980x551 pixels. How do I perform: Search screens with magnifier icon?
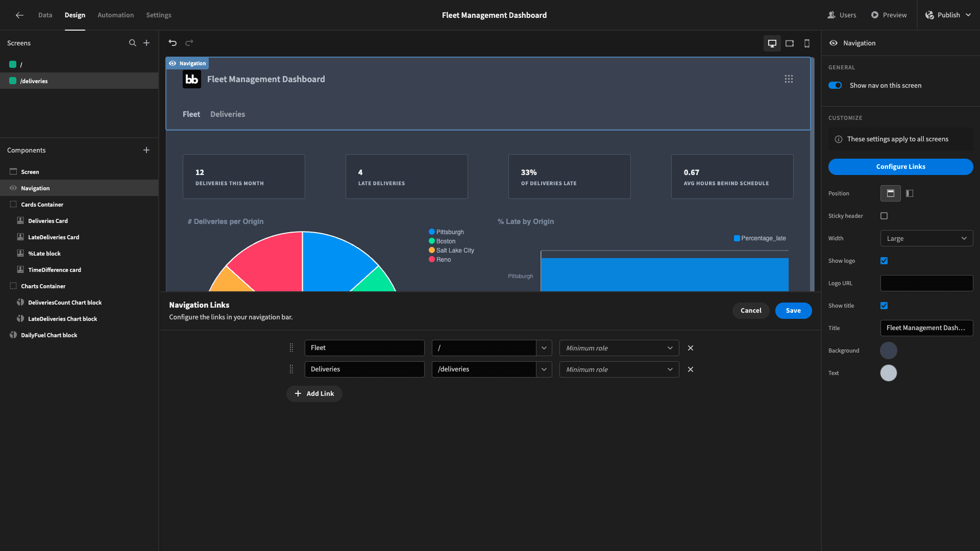click(133, 43)
